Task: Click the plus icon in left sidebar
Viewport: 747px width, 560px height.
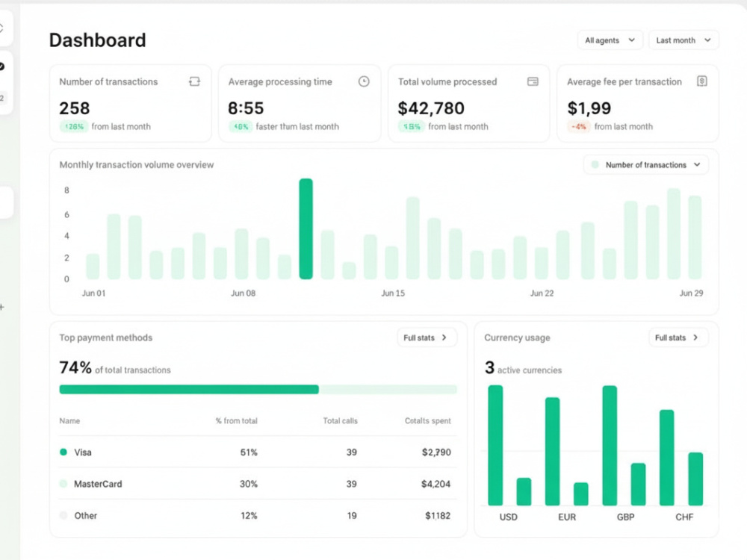Action: [2, 307]
